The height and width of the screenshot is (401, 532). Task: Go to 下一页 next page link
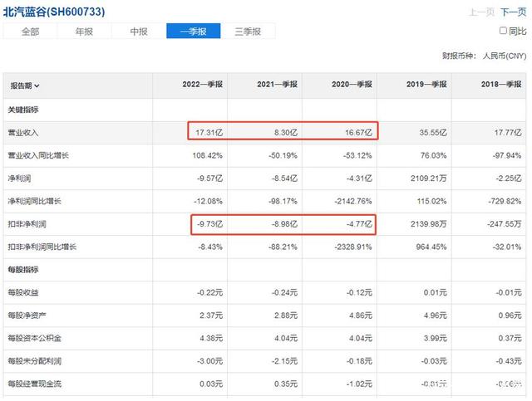tap(514, 12)
